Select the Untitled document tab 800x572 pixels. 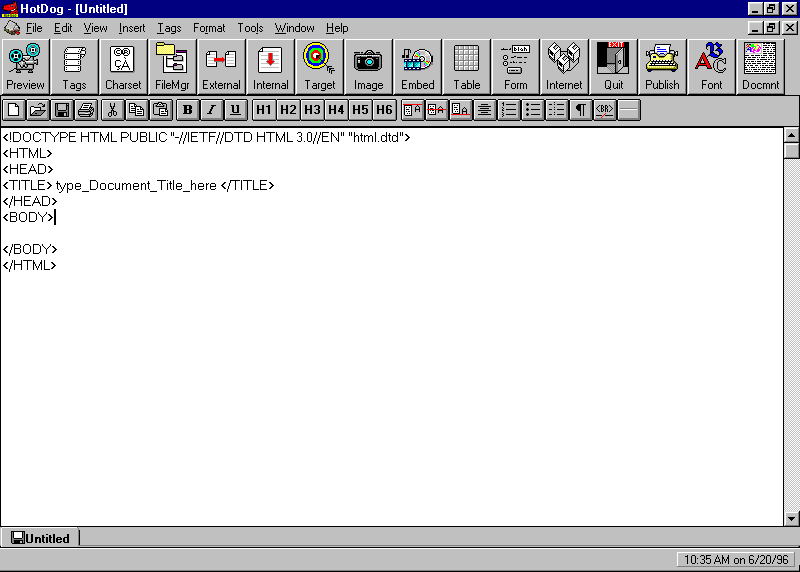coord(40,538)
